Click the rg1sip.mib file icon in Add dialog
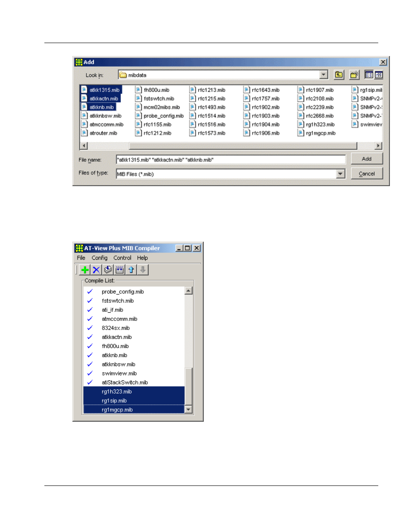The height and width of the screenshot is (532, 411). point(355,90)
